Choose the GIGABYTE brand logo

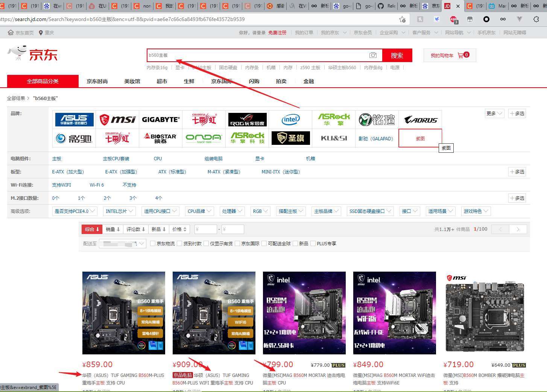161,120
